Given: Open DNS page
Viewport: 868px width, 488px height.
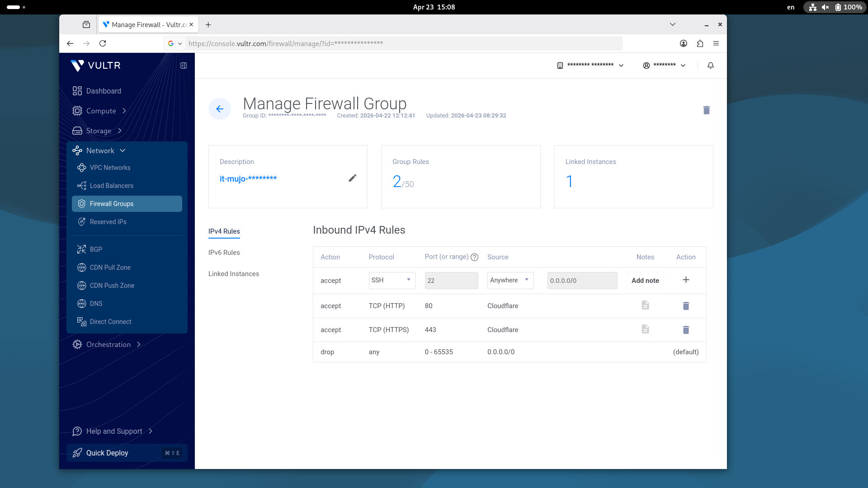Looking at the screenshot, I should pyautogui.click(x=90, y=304).
